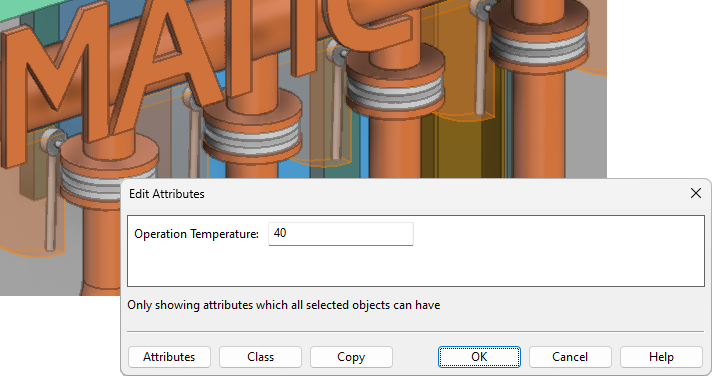Image resolution: width=712 pixels, height=376 pixels.
Task: Confirm the dialog with OK
Action: coord(479,357)
